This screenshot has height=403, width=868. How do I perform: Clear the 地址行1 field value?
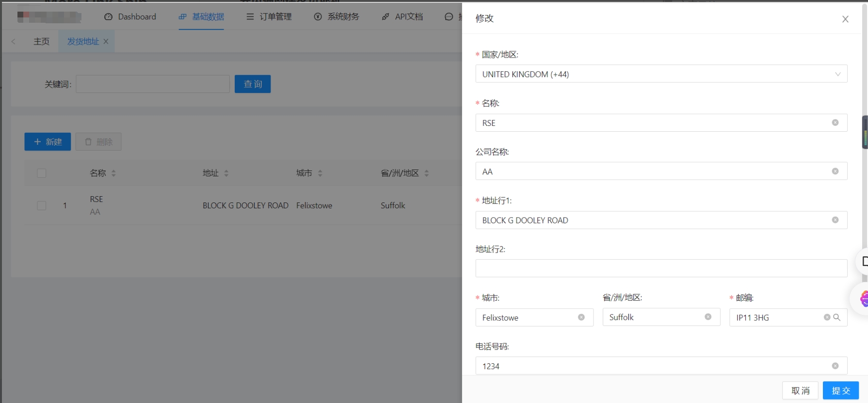[x=835, y=220]
